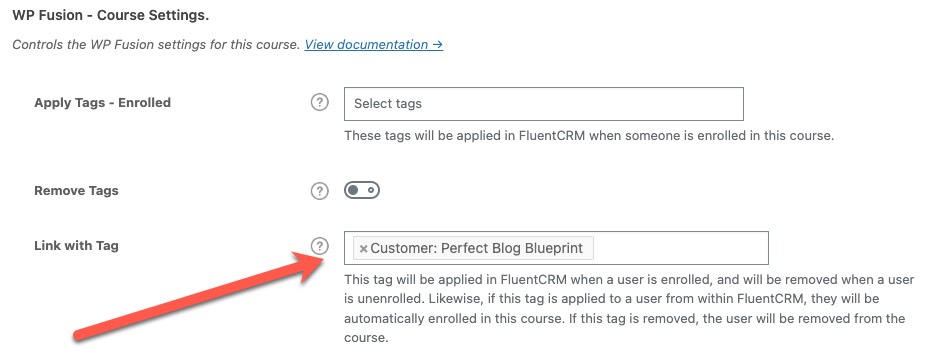
Task: Click help icon beside Link with Tag
Action: [320, 245]
